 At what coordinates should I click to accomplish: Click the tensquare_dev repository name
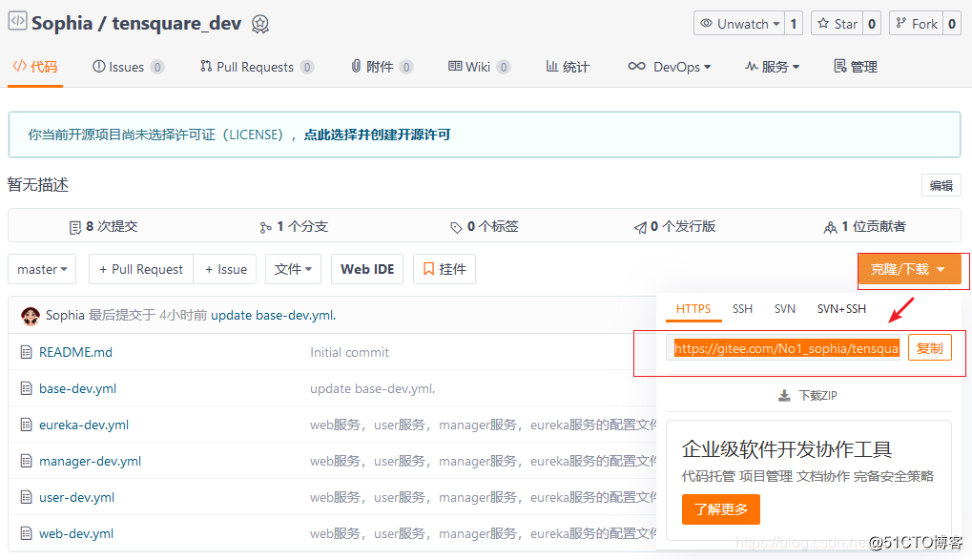click(176, 24)
